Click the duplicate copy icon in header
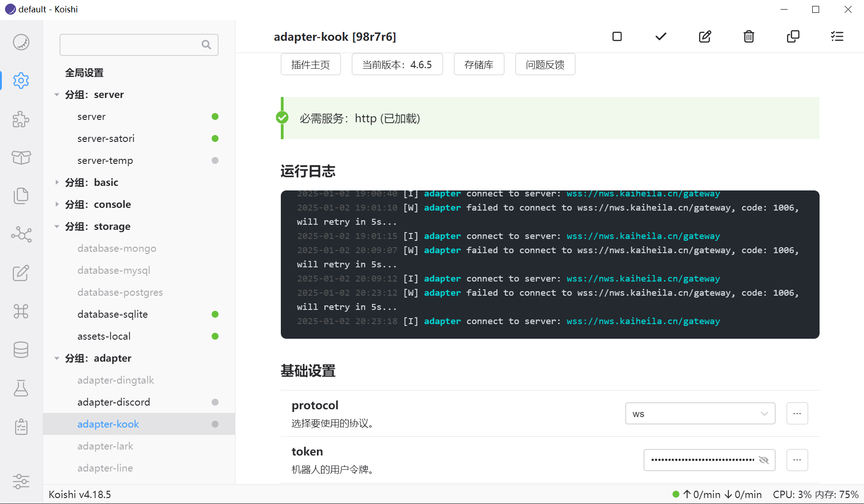864x504 pixels. pyautogui.click(x=793, y=37)
